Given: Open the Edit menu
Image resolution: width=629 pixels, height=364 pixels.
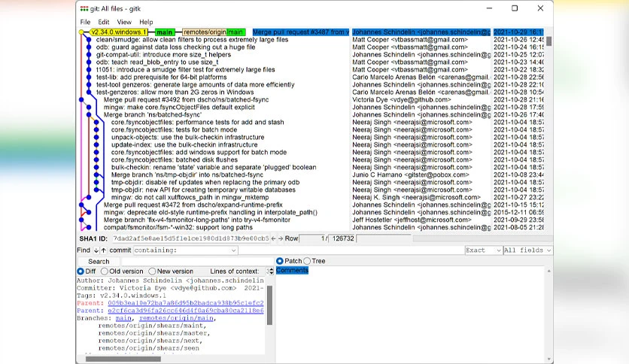Looking at the screenshot, I should (x=104, y=22).
